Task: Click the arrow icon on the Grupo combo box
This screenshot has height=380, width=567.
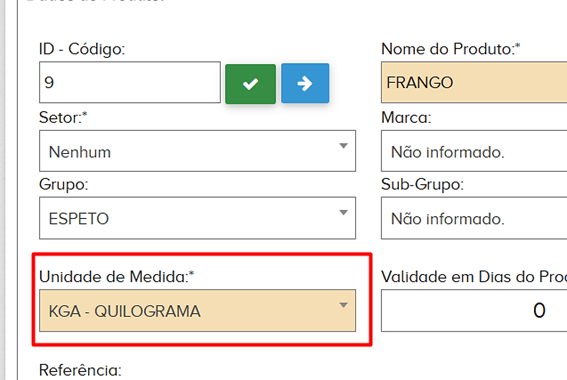Action: click(x=343, y=213)
